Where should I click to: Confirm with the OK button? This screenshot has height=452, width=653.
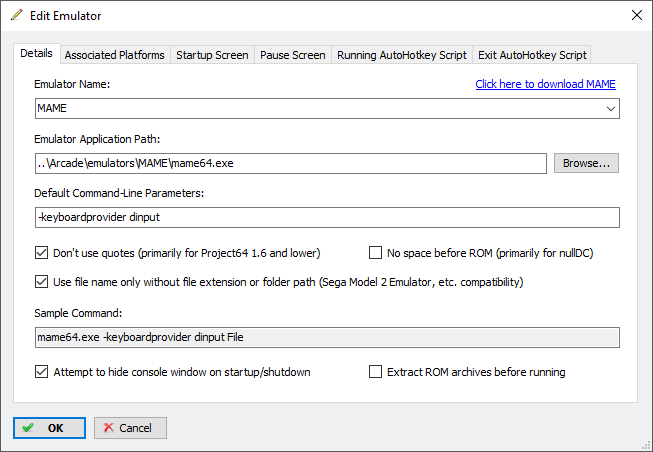point(49,428)
